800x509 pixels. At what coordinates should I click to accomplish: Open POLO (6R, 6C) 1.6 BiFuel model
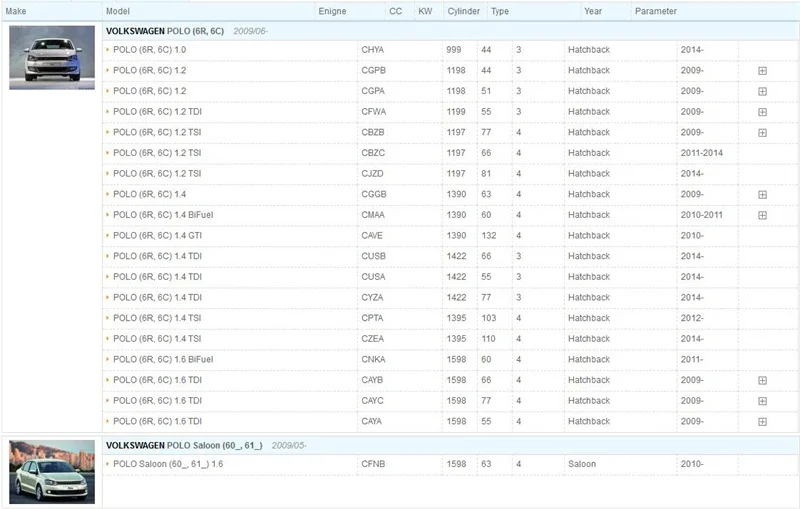[163, 360]
